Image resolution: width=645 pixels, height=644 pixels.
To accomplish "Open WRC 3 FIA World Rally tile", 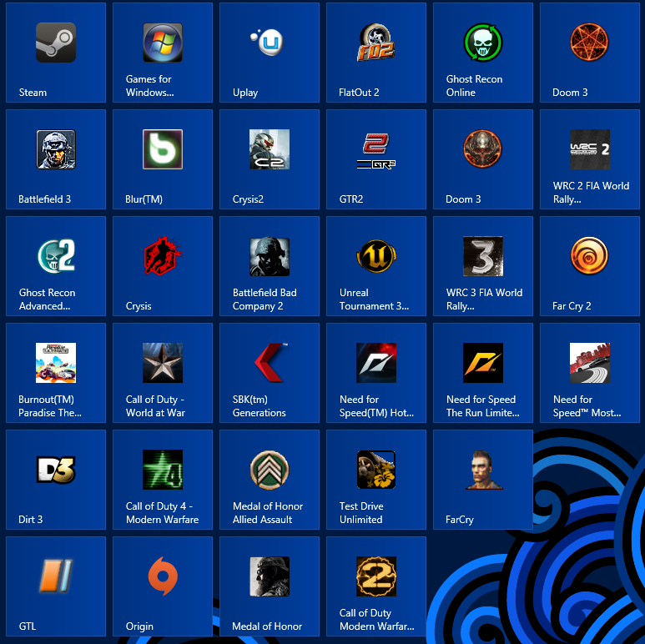I will tap(483, 266).
